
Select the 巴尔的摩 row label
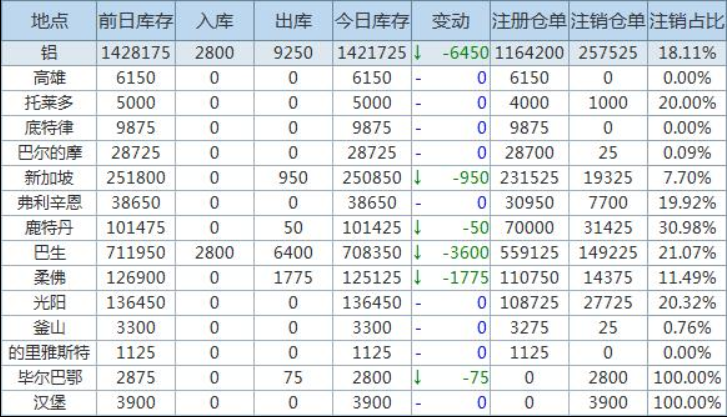[49, 152]
